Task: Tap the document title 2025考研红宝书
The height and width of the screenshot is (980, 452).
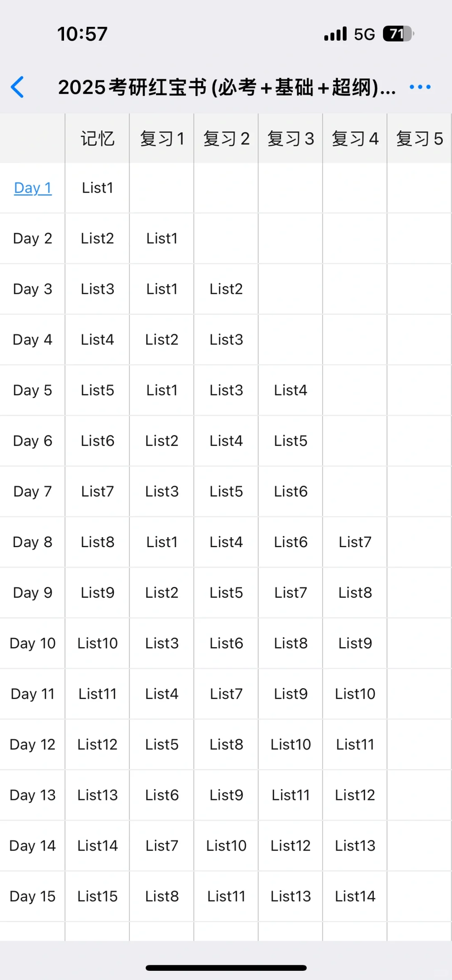Action: (x=226, y=87)
